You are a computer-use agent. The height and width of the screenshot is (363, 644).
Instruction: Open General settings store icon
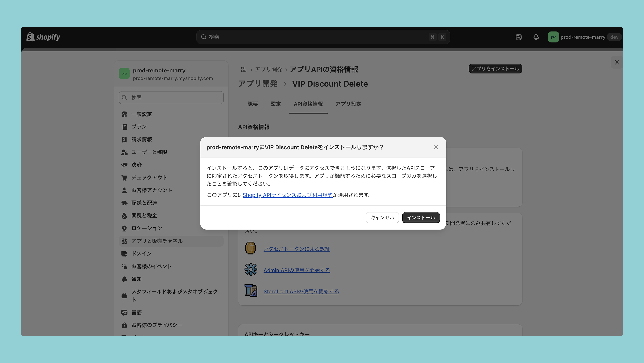tap(124, 114)
